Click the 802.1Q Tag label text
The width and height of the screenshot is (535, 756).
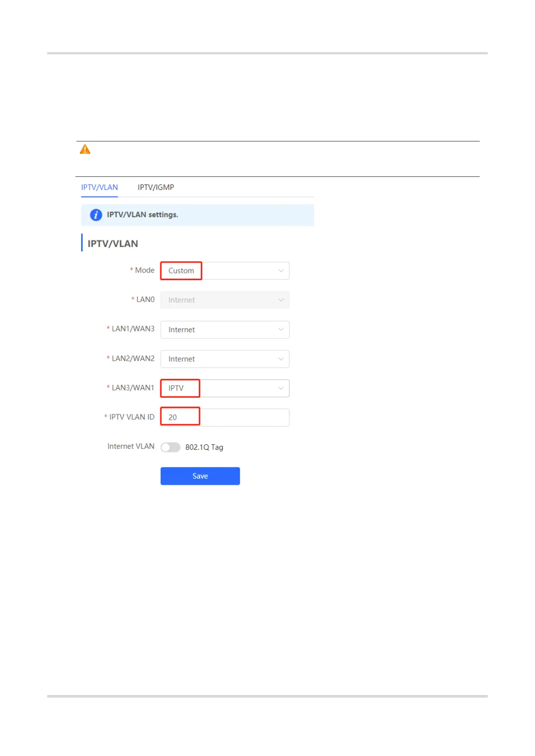coord(204,447)
